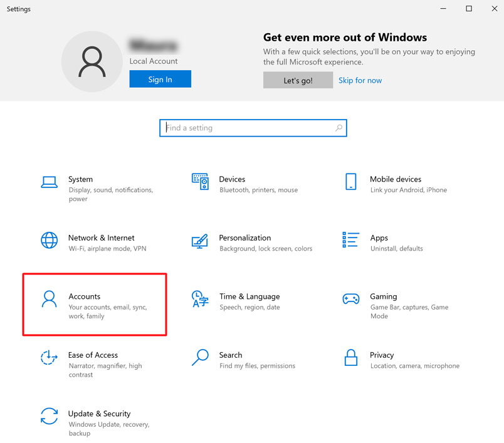Viewport: 504px width, 443px height.
Task: Open the Mobile devices phone icon
Action: pyautogui.click(x=350, y=182)
